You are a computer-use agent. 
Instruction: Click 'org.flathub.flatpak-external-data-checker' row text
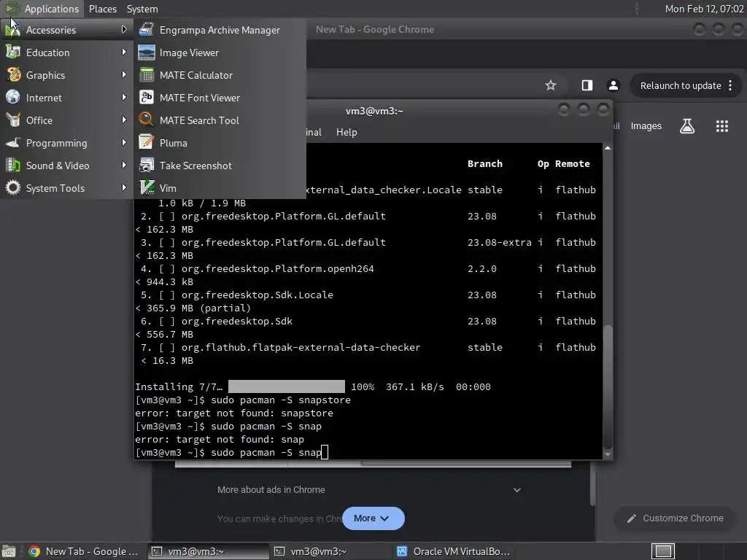tap(301, 348)
